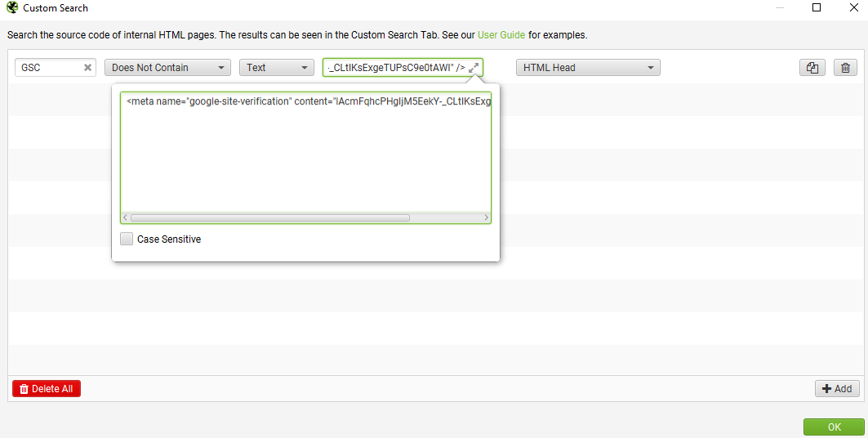868x438 pixels.
Task: Enable the Case Sensitive checkbox
Action: [127, 239]
